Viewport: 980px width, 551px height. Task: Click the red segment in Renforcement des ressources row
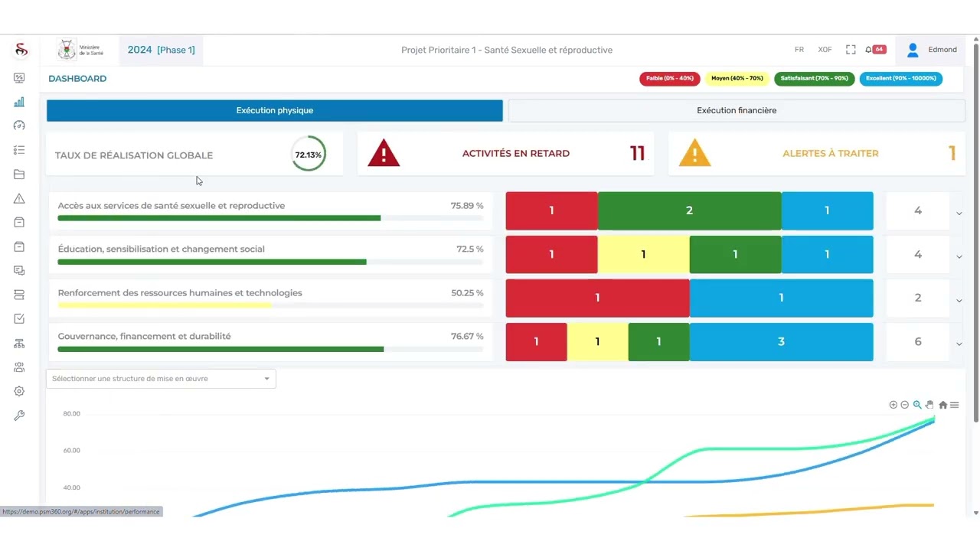[597, 298]
